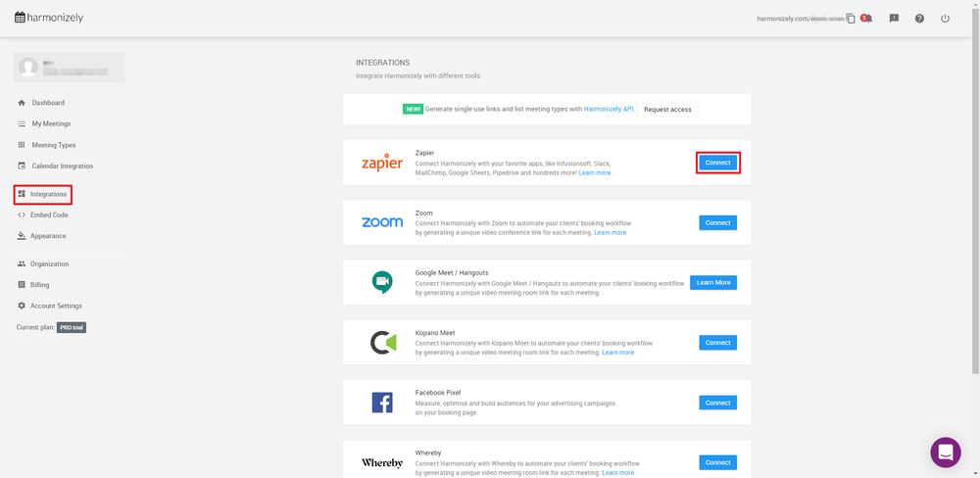Open the feedback message icon
This screenshot has height=478, width=980.
[894, 19]
